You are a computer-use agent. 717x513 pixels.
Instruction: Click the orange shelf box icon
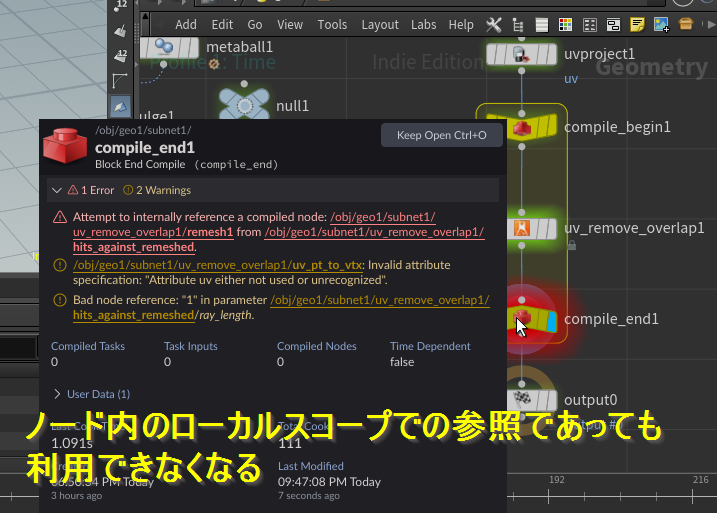point(685,24)
